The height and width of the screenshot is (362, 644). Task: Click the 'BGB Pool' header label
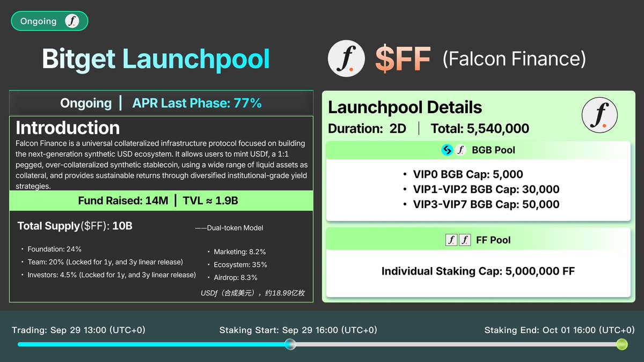coord(493,150)
